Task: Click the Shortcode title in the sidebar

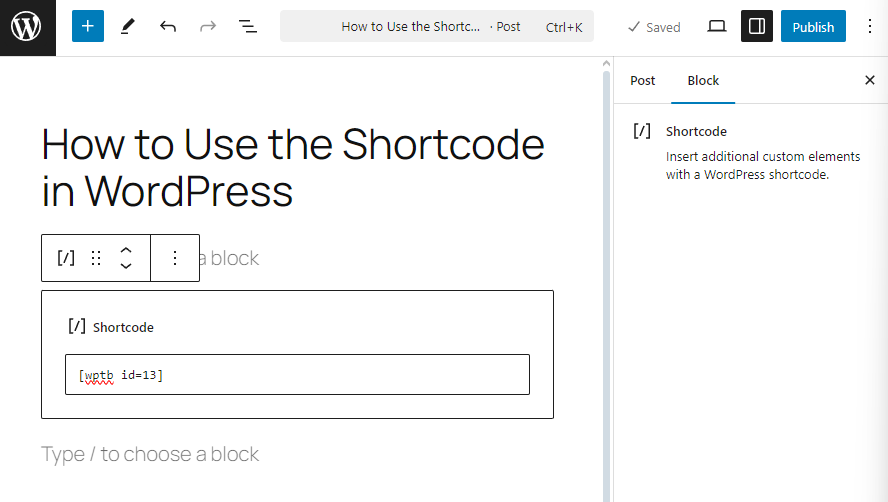Action: 696,131
